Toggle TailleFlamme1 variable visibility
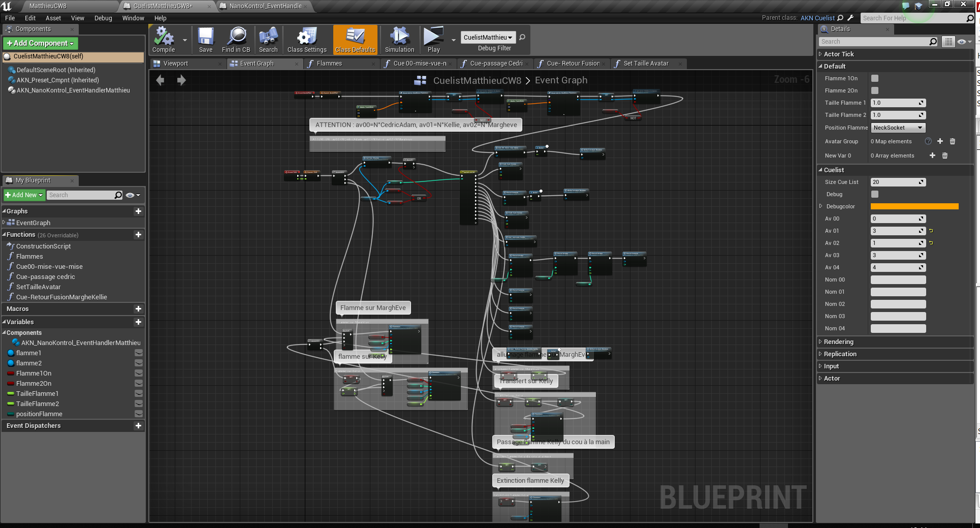This screenshot has width=980, height=528. (x=138, y=393)
